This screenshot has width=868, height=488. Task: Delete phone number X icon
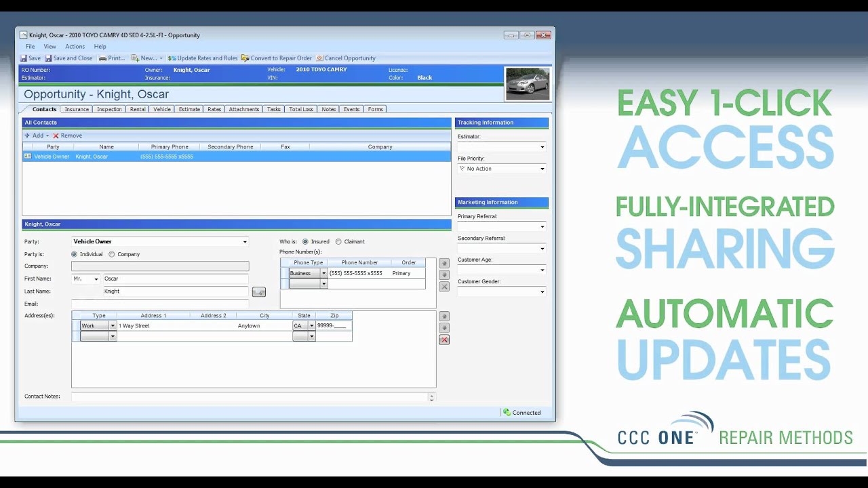click(444, 287)
